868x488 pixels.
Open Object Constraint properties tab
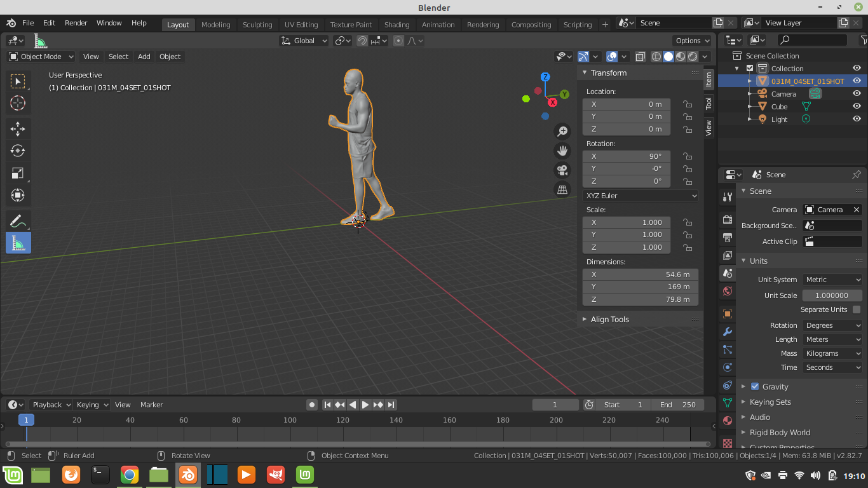point(728,385)
